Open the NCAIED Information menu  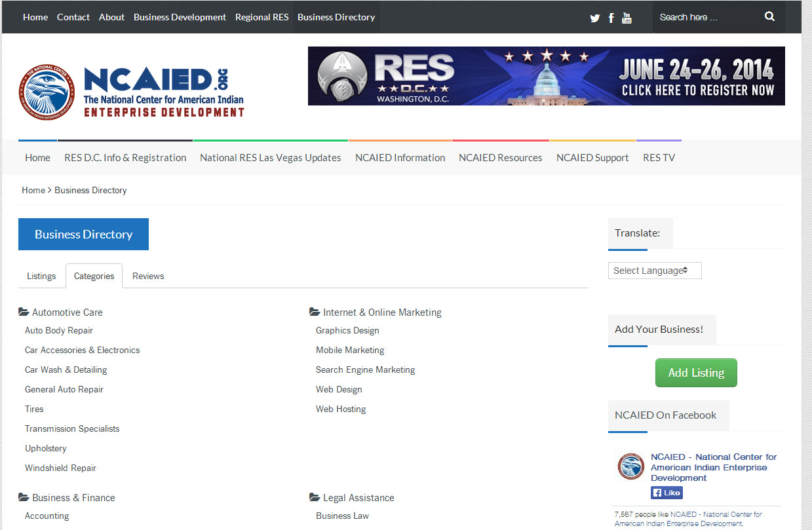pos(400,158)
